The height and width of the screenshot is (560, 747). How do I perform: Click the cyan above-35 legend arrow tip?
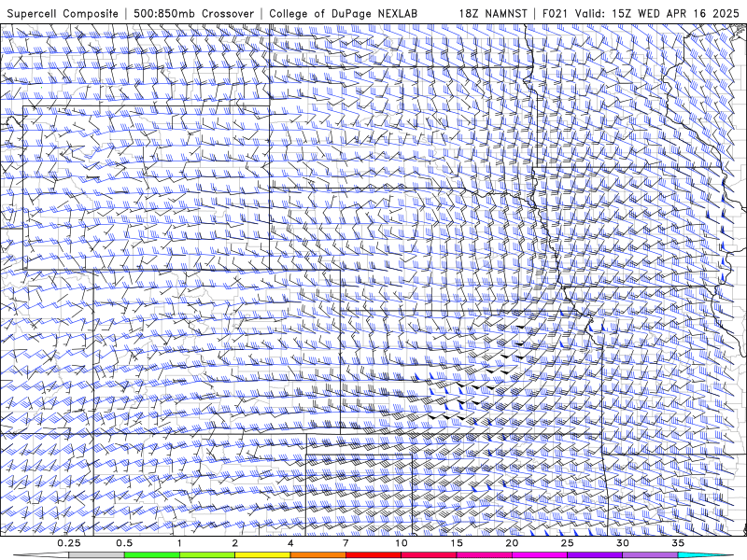point(706,555)
